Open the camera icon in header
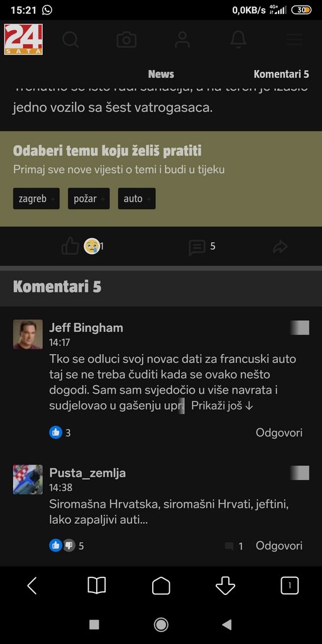 (126, 40)
